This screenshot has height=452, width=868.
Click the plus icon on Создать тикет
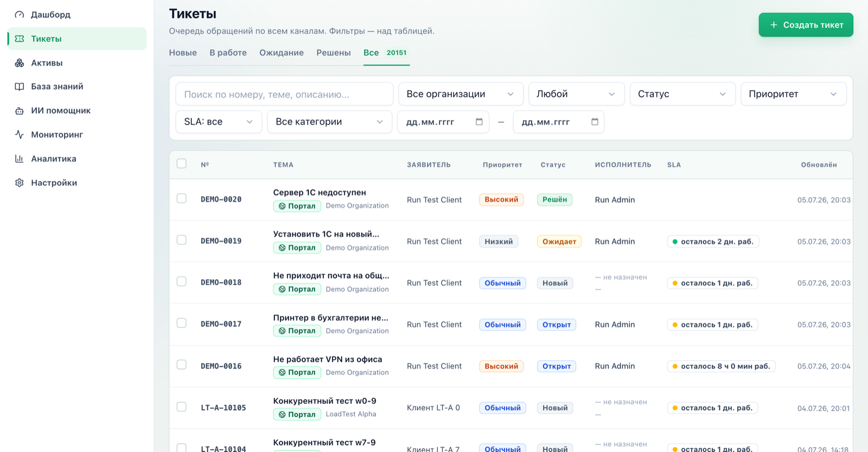[774, 25]
